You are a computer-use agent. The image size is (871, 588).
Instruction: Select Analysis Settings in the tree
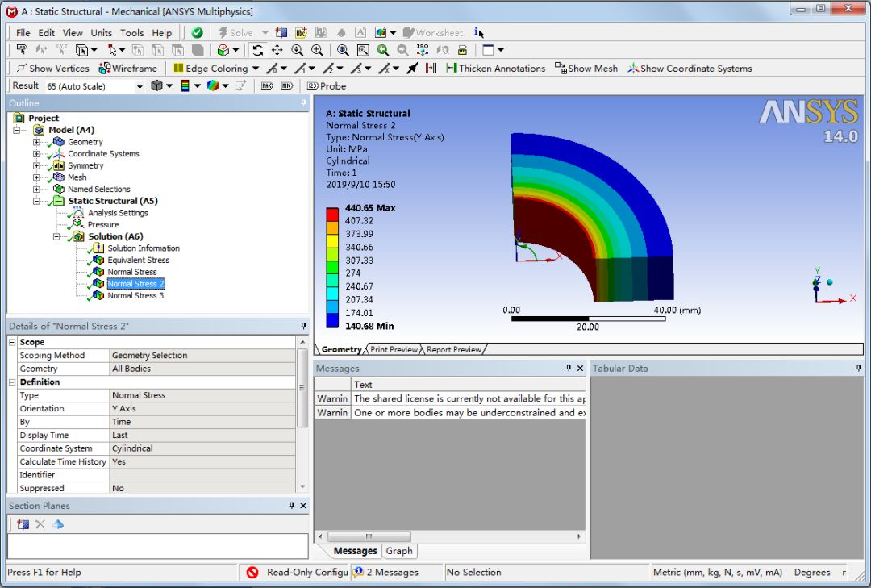point(118,213)
